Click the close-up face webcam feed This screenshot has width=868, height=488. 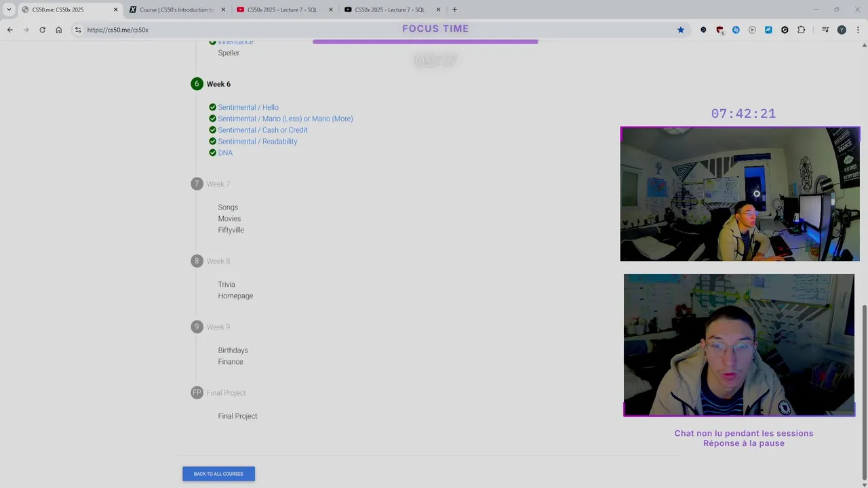(x=739, y=345)
